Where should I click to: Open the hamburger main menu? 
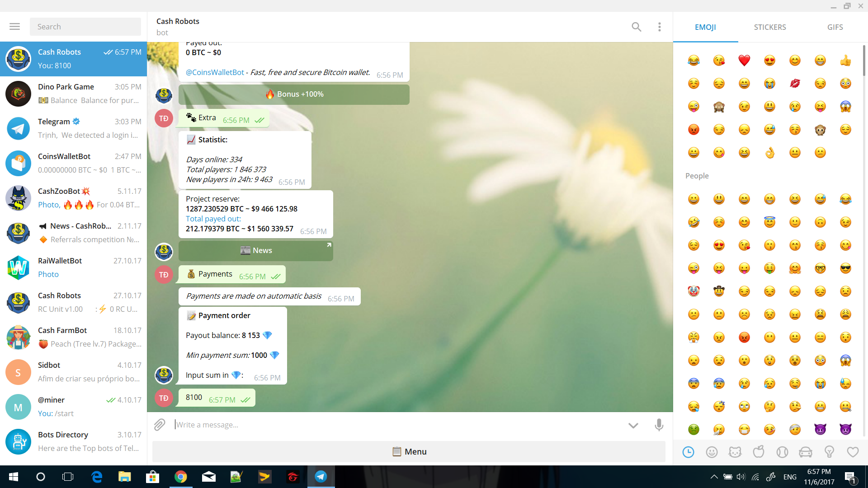coord(14,27)
